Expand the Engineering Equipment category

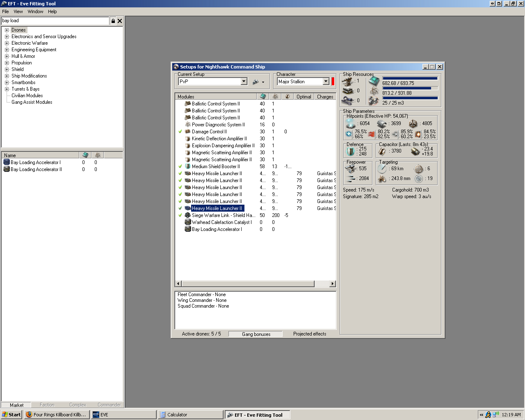pyautogui.click(x=7, y=50)
